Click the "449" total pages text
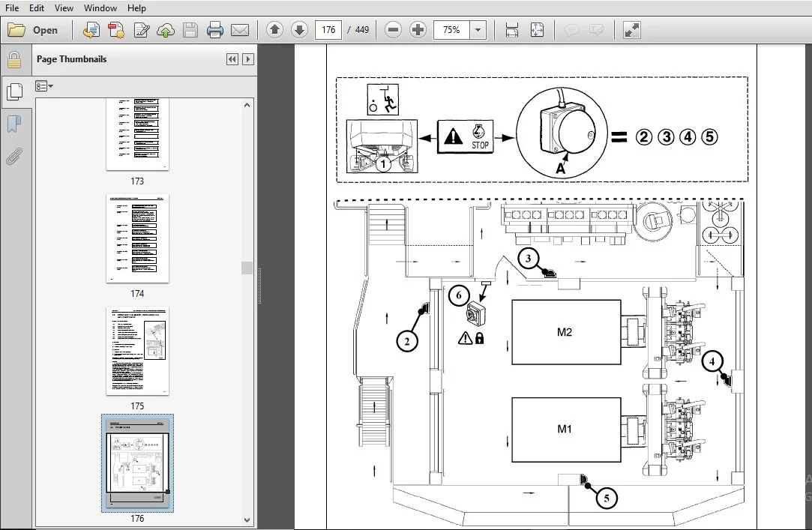The image size is (812, 530). point(362,30)
